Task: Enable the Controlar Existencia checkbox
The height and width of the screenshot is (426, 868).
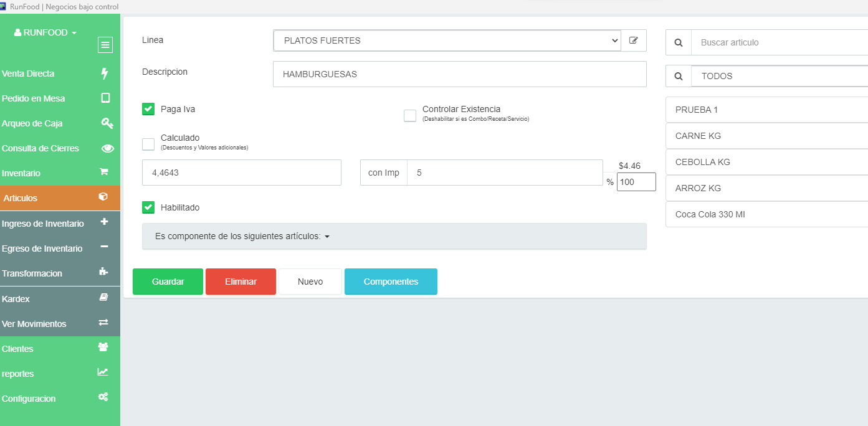Action: tap(410, 115)
